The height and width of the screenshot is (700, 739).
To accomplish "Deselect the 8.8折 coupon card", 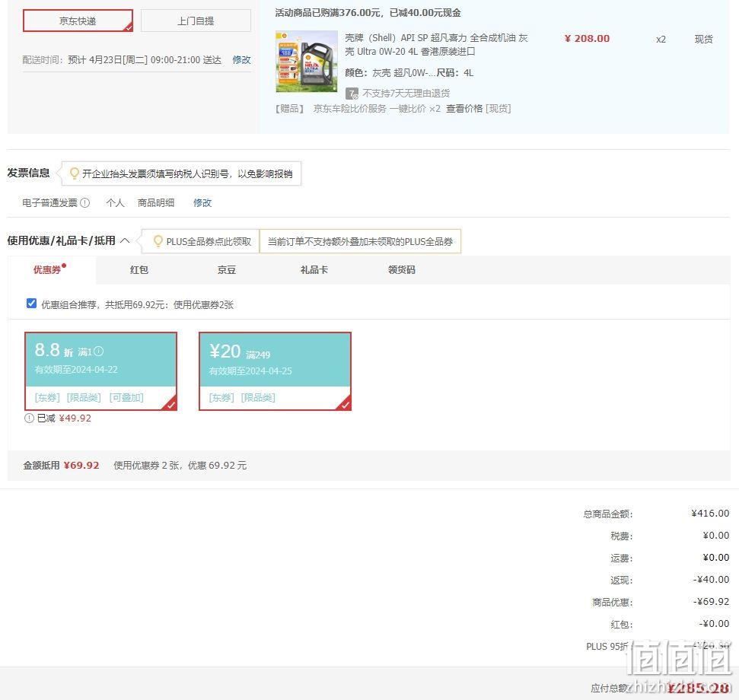I will 101,371.
